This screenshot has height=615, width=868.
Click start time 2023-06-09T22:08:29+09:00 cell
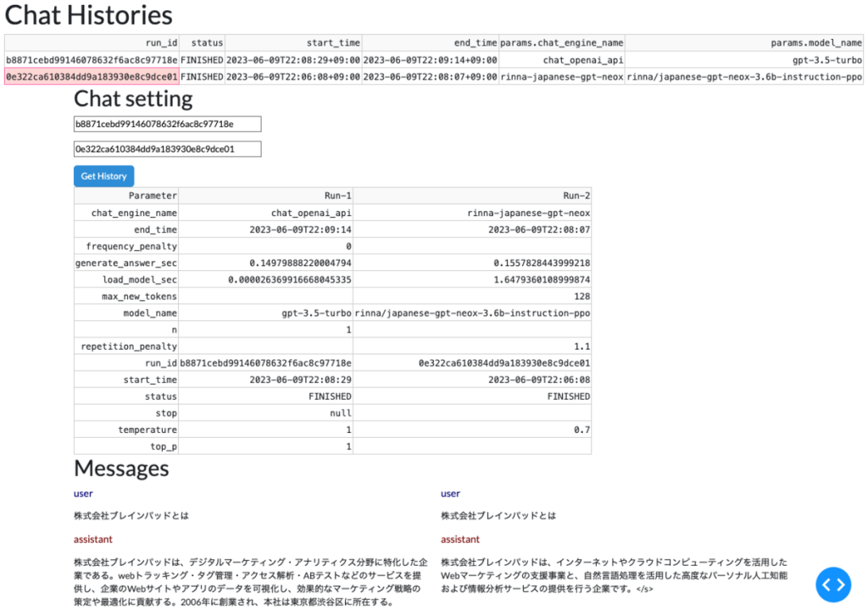coord(293,60)
